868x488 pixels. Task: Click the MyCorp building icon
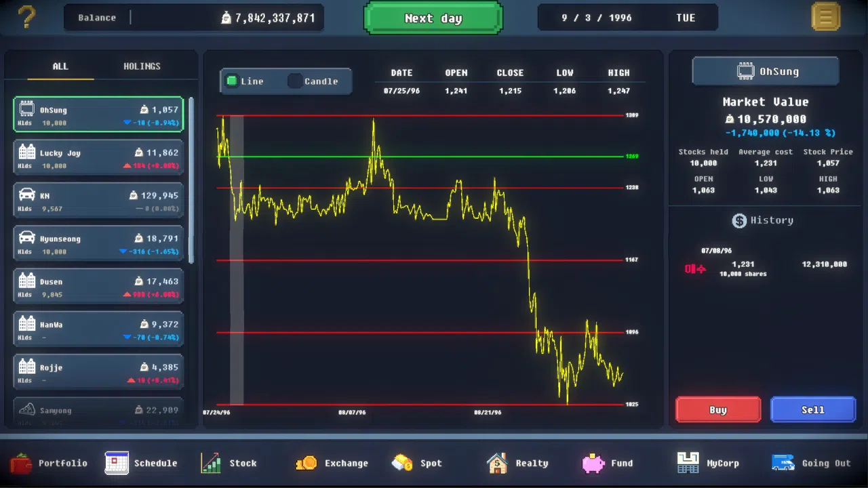click(688, 463)
